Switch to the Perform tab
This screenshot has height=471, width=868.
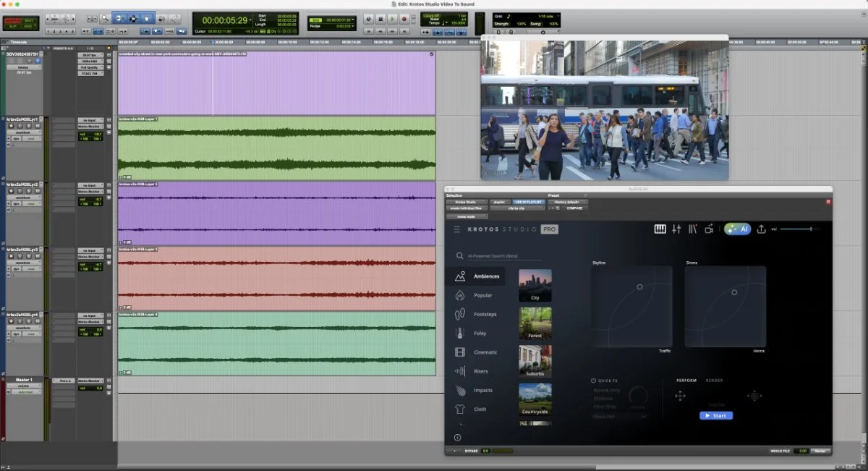click(x=686, y=381)
